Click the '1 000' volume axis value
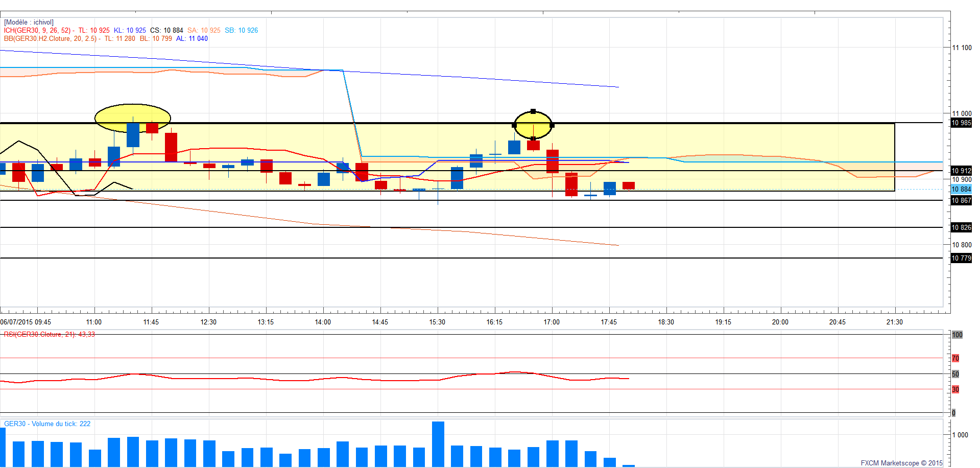Screen dimensions: 980x468 pos(960,435)
